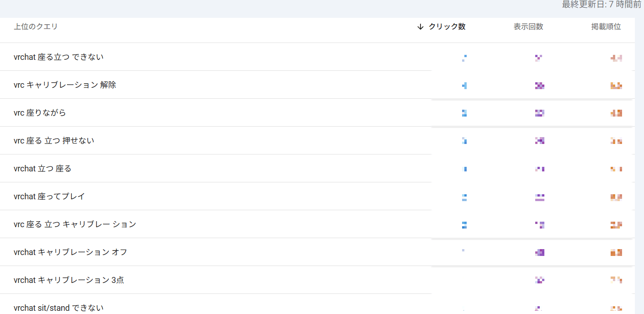Sort table by 表示回数 column header
This screenshot has height=314, width=644.
tap(528, 27)
